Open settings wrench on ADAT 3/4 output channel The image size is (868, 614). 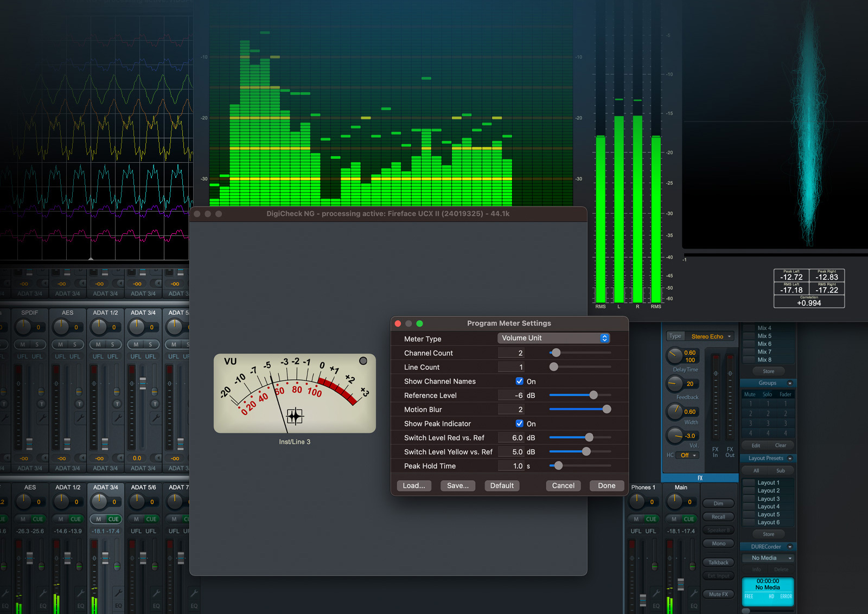(118, 592)
